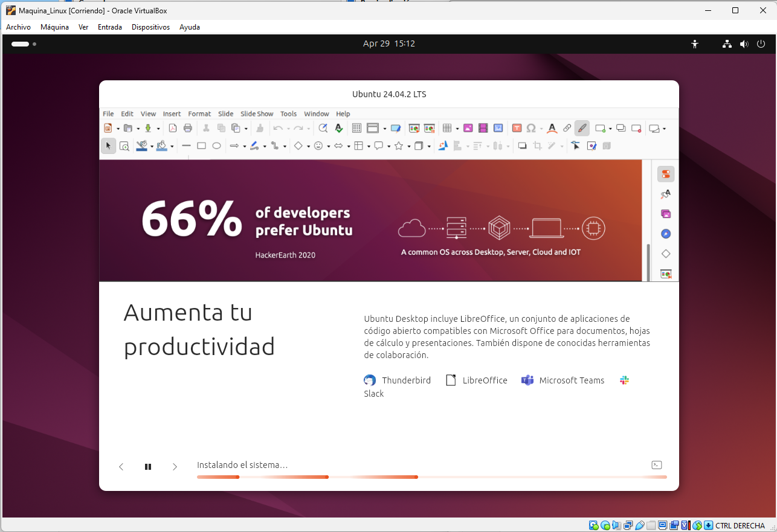Advance to the next installer slide
The width and height of the screenshot is (777, 532).
pos(175,467)
